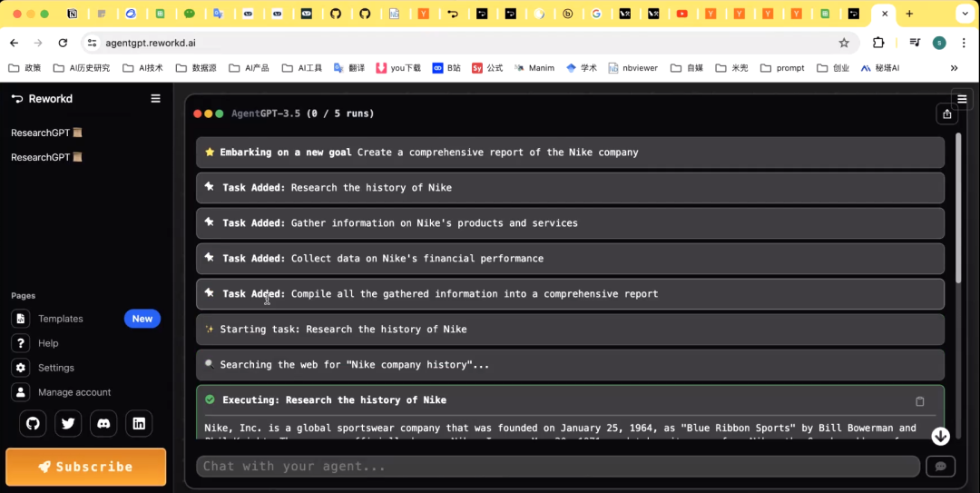View site information icon in address bar
980x493 pixels.
click(93, 43)
